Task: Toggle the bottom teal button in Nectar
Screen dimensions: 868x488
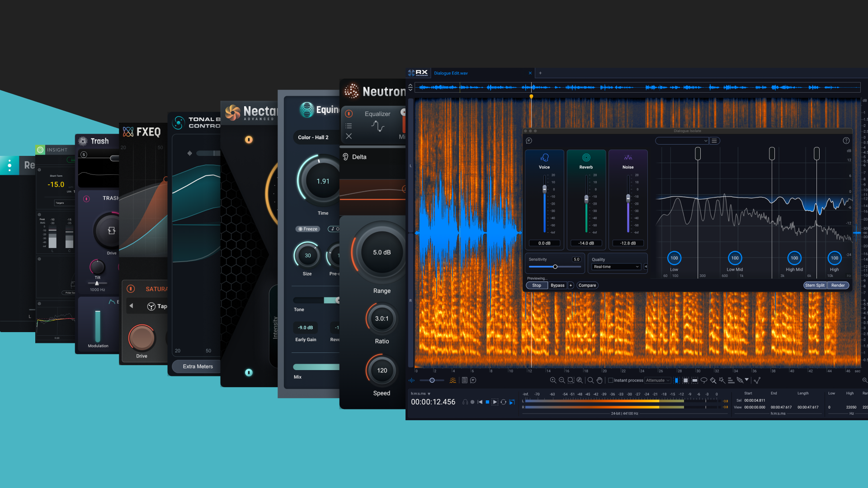Action: pos(249,372)
